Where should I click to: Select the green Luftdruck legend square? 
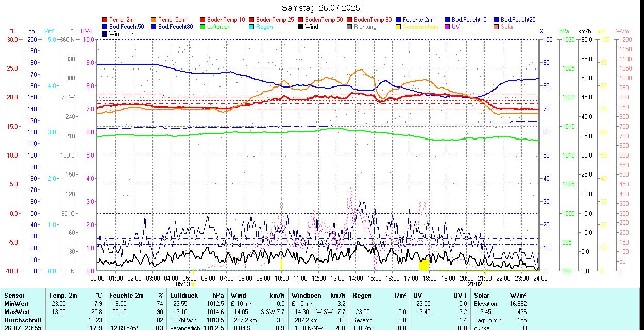tap(203, 27)
